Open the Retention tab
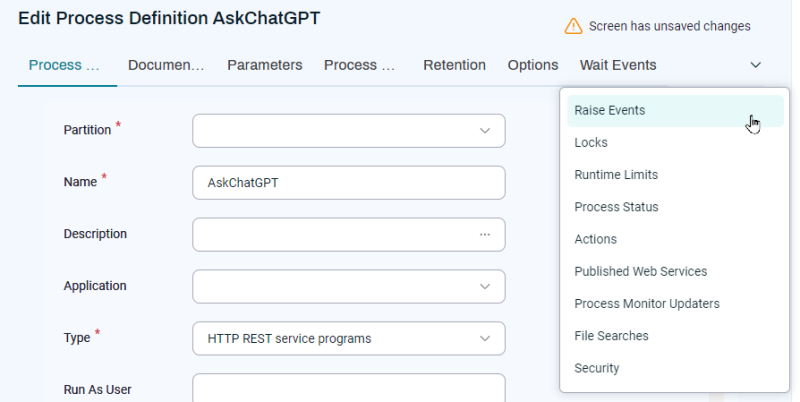The image size is (800, 402). [454, 65]
